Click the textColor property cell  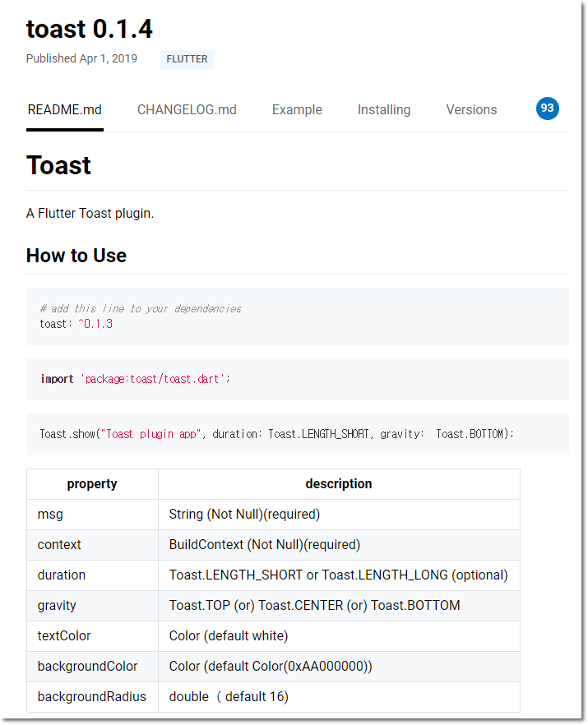pyautogui.click(x=92, y=636)
